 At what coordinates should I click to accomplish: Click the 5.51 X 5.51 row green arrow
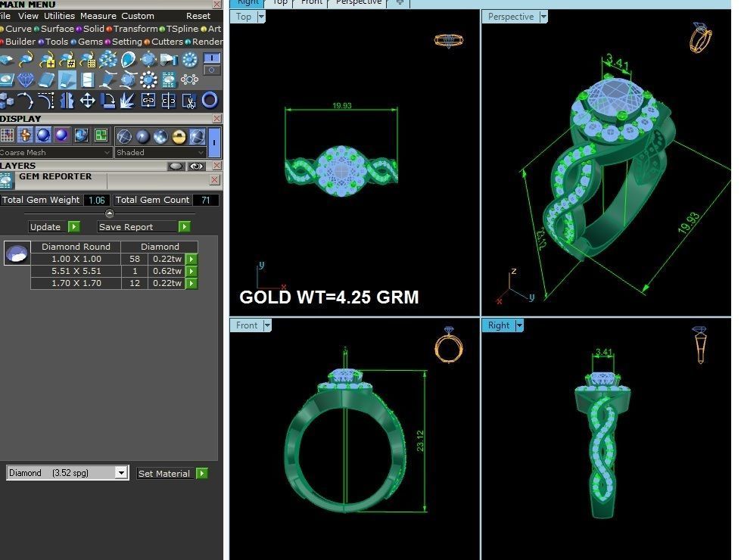click(191, 271)
